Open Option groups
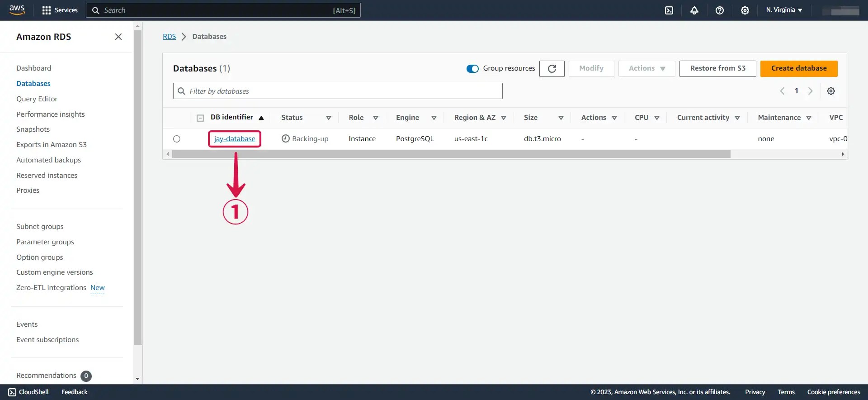Image resolution: width=868 pixels, height=400 pixels. click(40, 257)
